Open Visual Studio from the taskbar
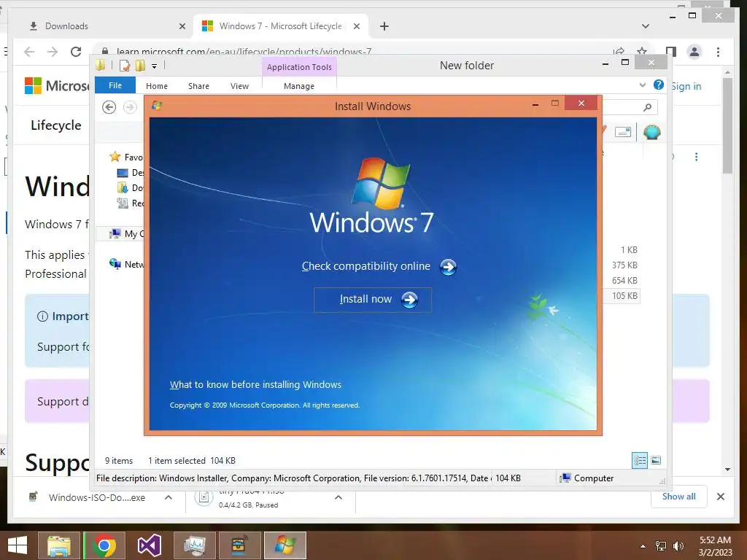747x560 pixels. (150, 545)
